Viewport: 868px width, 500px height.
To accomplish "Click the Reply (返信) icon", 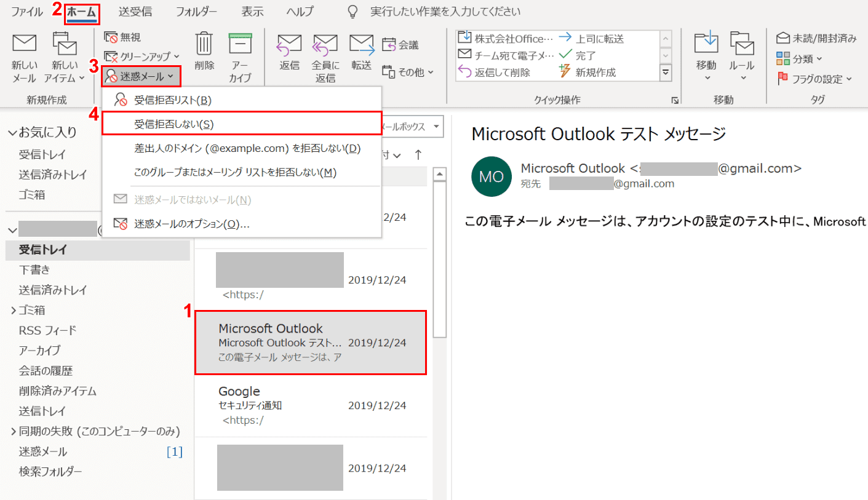I will click(289, 46).
